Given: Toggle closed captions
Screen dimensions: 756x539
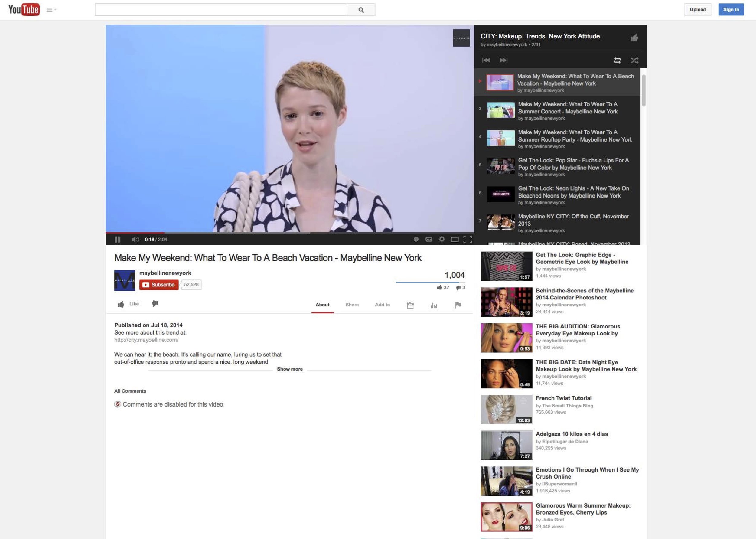Looking at the screenshot, I should (429, 239).
